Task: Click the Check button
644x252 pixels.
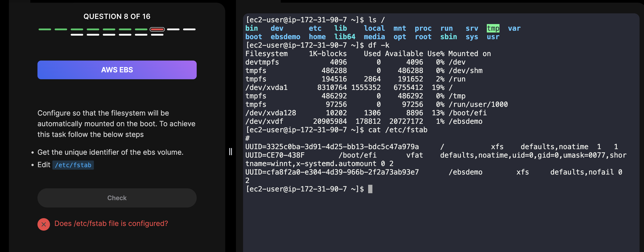Action: pos(117,198)
